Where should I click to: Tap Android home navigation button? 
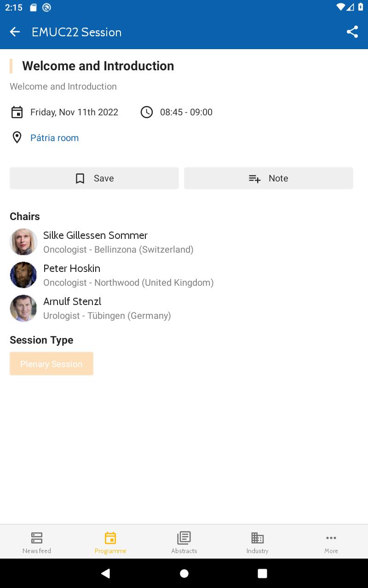point(184,573)
